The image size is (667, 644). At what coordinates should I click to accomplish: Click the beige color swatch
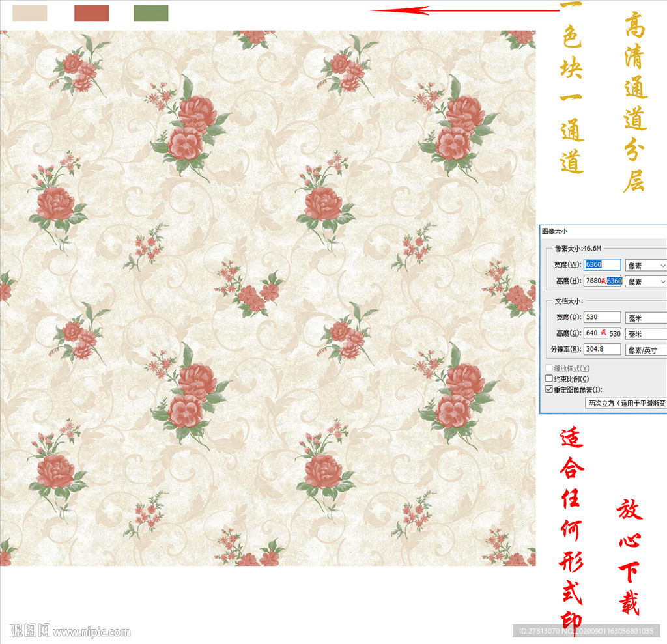pyautogui.click(x=30, y=13)
